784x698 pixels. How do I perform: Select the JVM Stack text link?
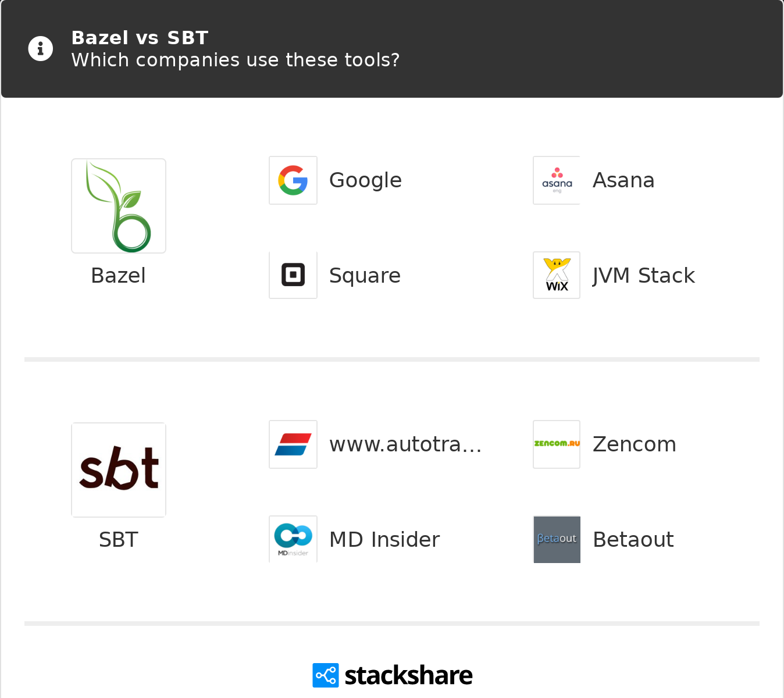pos(643,276)
